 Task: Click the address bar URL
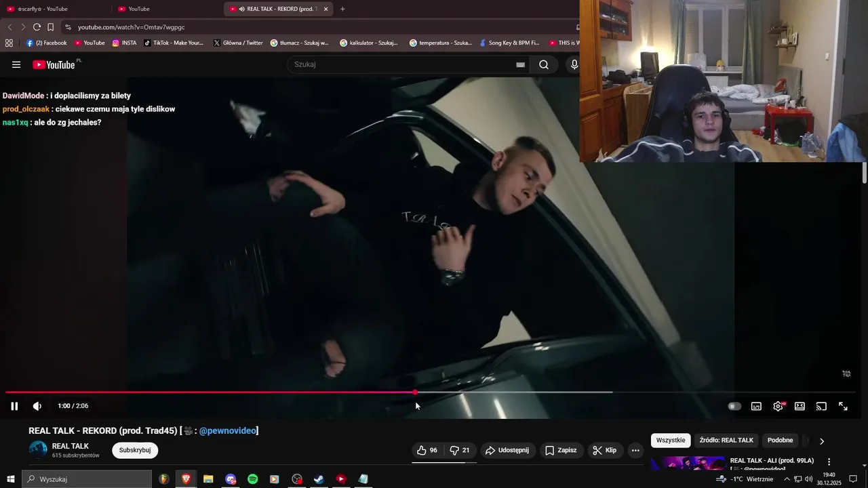coord(131,27)
